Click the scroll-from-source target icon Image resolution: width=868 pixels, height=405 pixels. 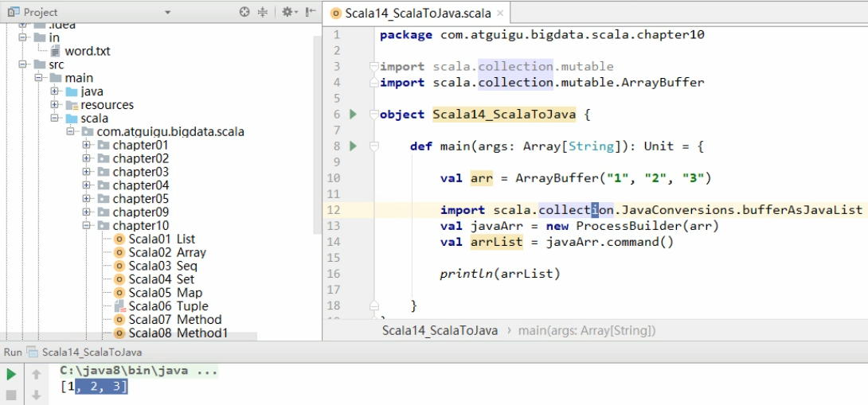point(244,12)
